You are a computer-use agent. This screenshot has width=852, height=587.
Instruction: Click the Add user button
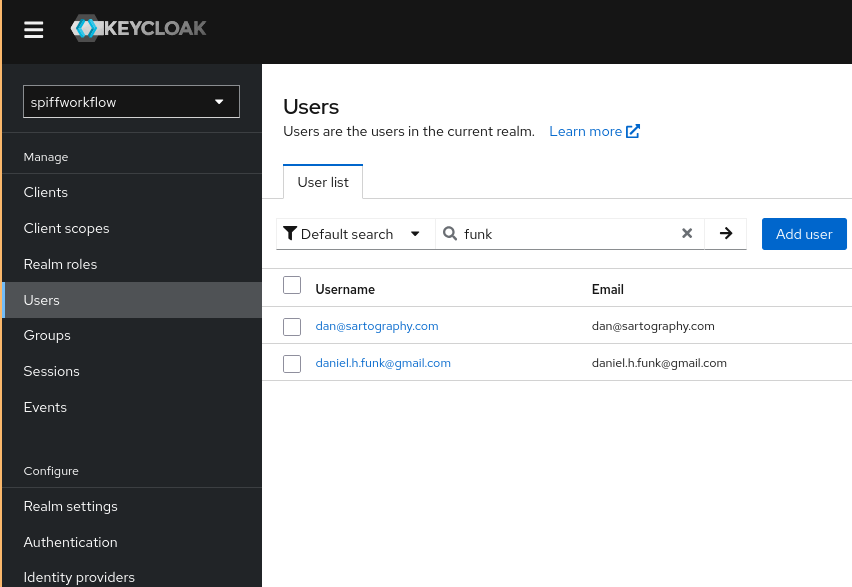point(804,234)
